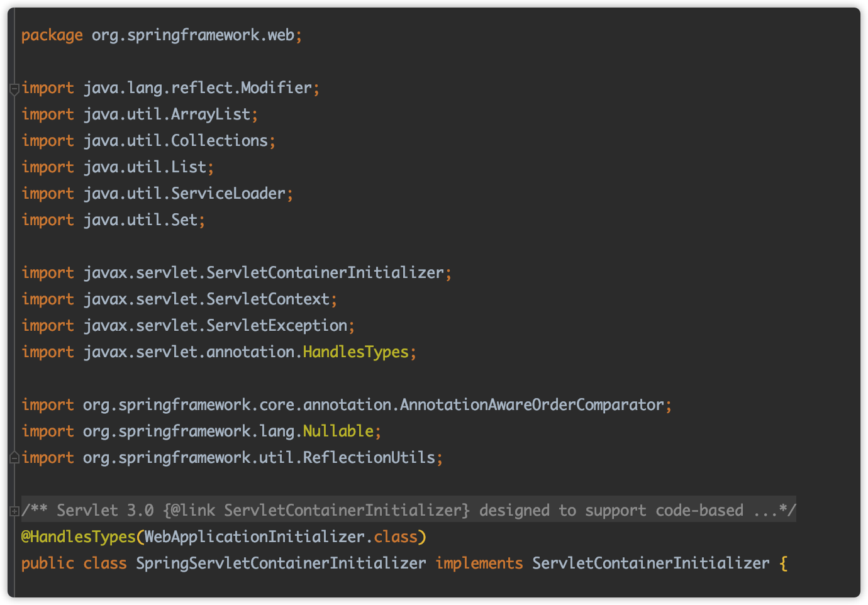Expand the collapsed Servlet 3.0 Javadoc comment

tap(14, 511)
